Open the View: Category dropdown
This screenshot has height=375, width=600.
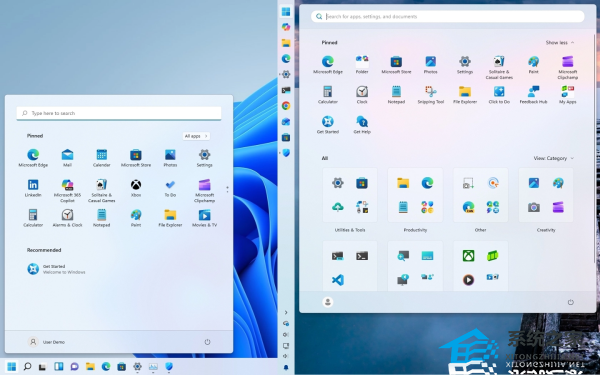click(x=554, y=158)
